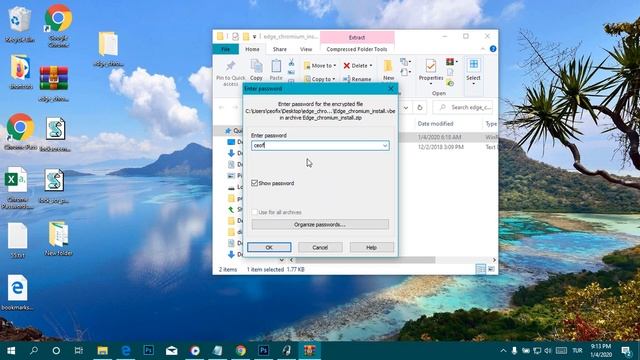
Task: Confirm the password with OK button
Action: click(x=269, y=247)
